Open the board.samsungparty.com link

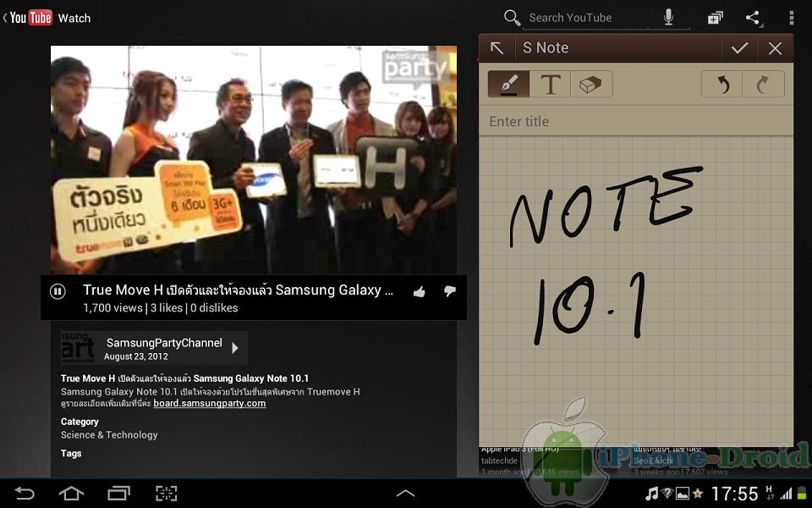pos(210,403)
